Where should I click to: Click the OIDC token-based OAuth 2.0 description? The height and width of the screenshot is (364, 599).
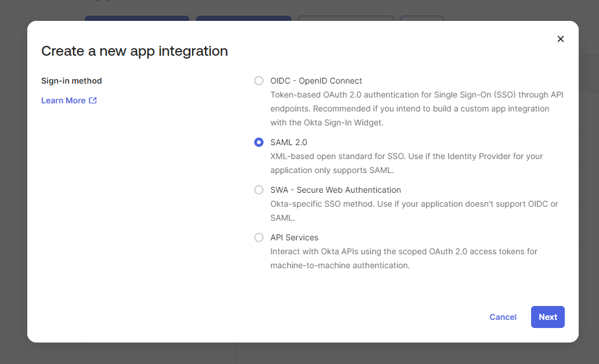point(416,109)
